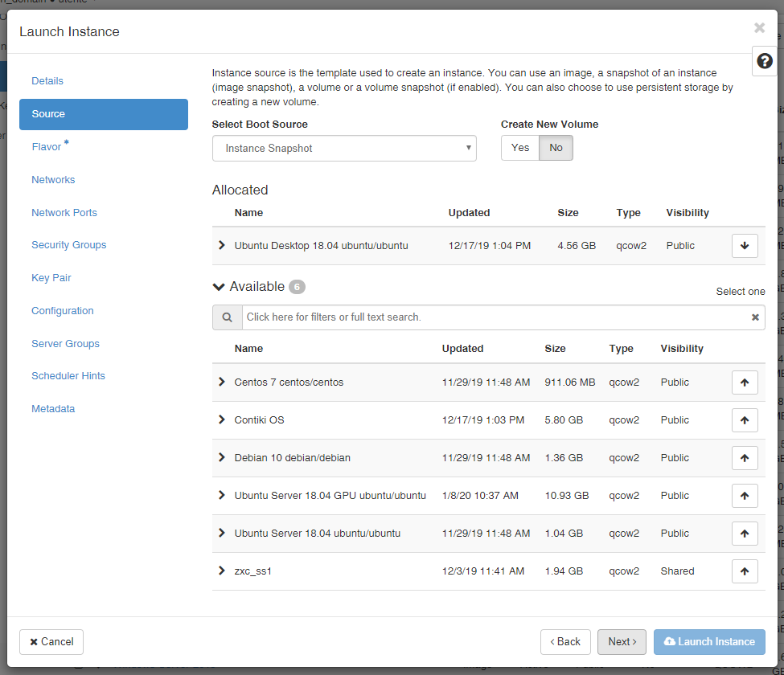Image resolution: width=784 pixels, height=675 pixels.
Task: Go to the Security Groups step
Action: click(x=69, y=245)
